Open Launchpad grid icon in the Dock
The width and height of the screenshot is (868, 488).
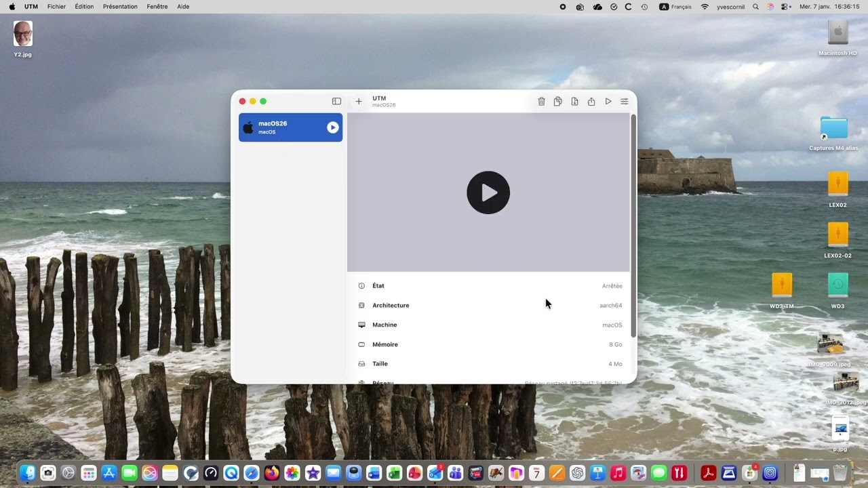tap(88, 473)
